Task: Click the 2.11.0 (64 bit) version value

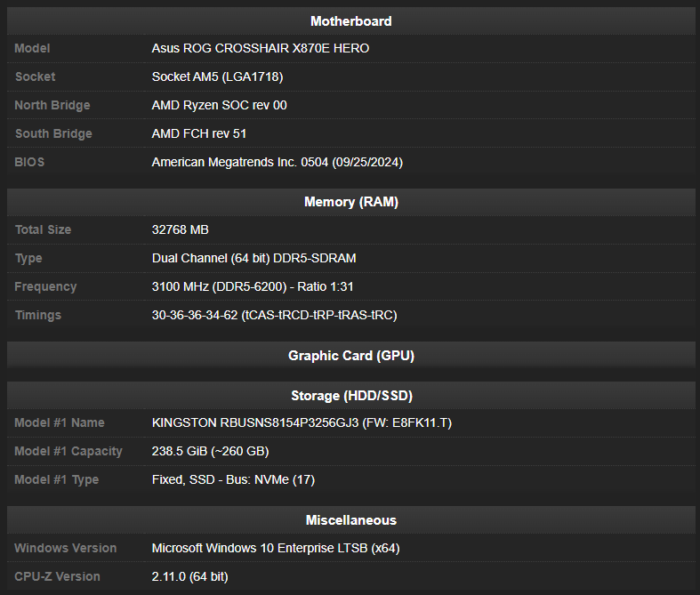Action: [189, 576]
